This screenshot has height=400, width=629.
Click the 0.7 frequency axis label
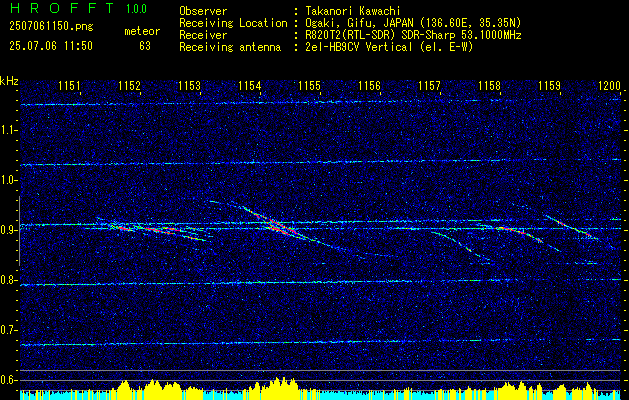(9, 330)
